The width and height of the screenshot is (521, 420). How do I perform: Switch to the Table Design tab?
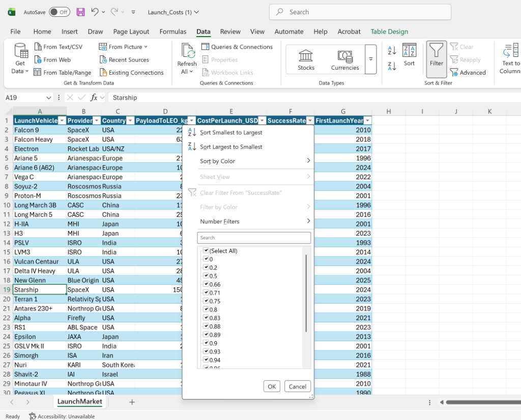click(x=389, y=32)
